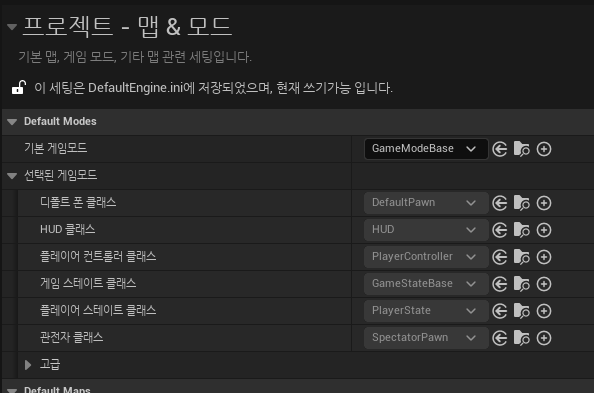Select the 플레이어 스테이트 클래스 label
This screenshot has width=594, height=393.
(x=98, y=310)
